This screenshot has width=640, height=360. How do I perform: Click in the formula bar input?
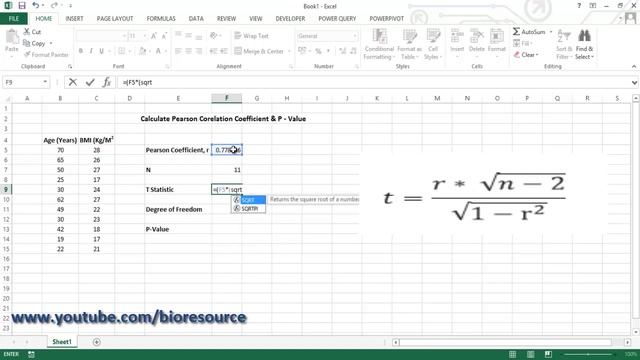tap(373, 82)
